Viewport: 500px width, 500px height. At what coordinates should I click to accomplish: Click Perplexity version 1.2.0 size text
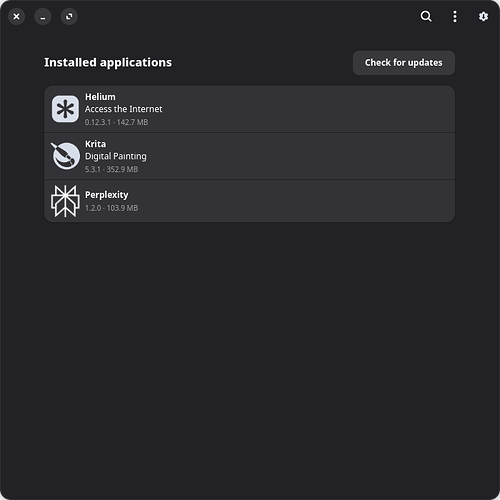pos(111,208)
